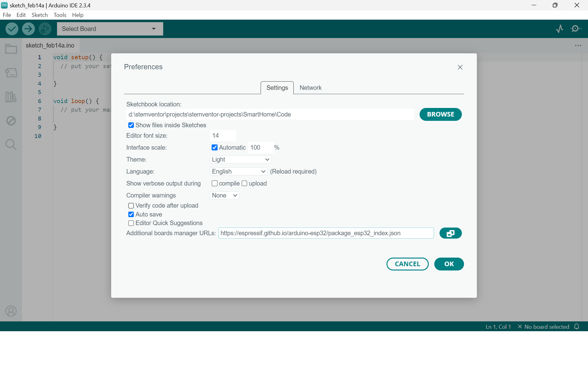This screenshot has height=368, width=588.
Task: Open the Search sidebar icon
Action: tap(11, 144)
